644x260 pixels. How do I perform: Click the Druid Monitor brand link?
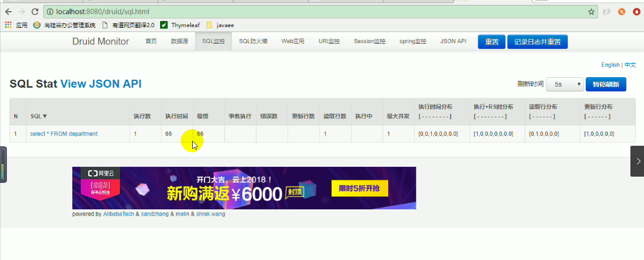point(101,41)
